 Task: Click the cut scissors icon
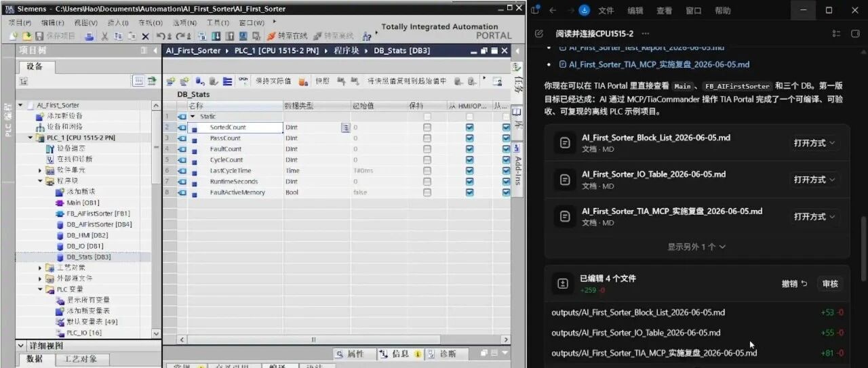click(105, 36)
